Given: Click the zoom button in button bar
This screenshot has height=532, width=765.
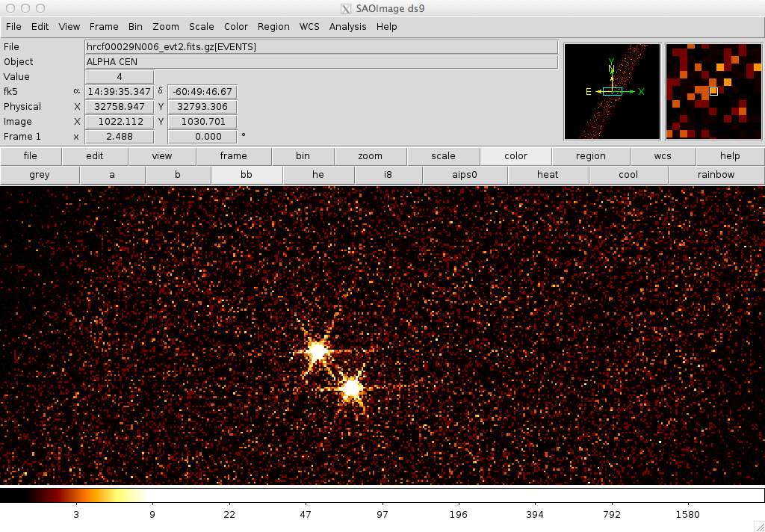Looking at the screenshot, I should click(370, 156).
